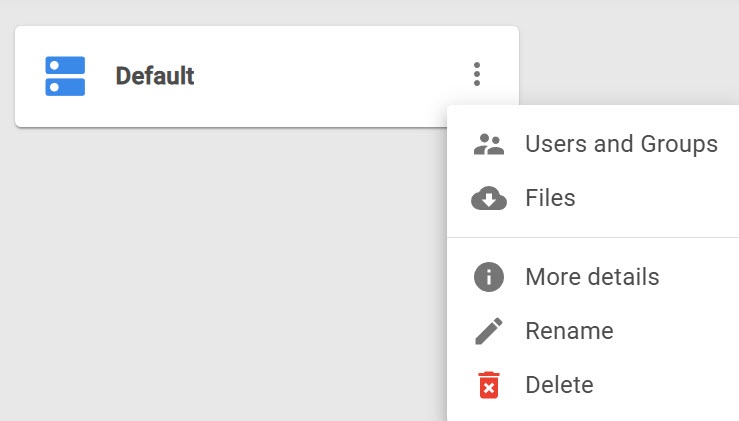The image size is (739, 421).
Task: Click the blue storage icon on Default card
Action: coord(65,76)
